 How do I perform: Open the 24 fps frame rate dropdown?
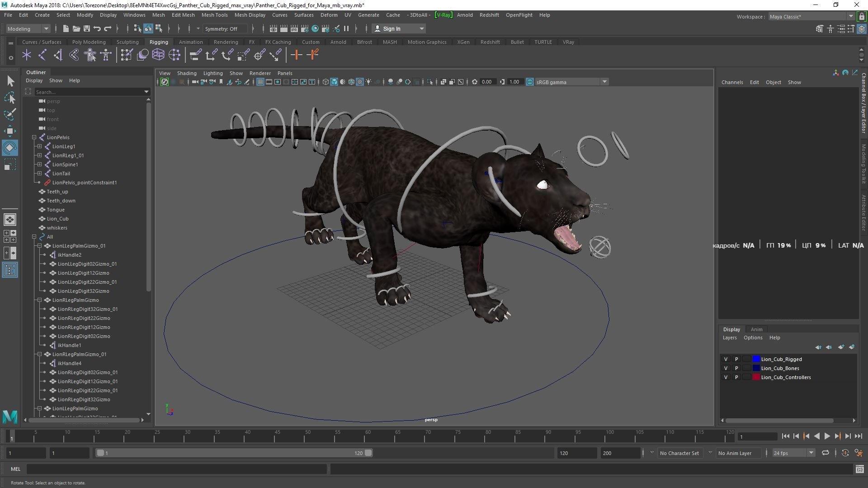pos(793,453)
